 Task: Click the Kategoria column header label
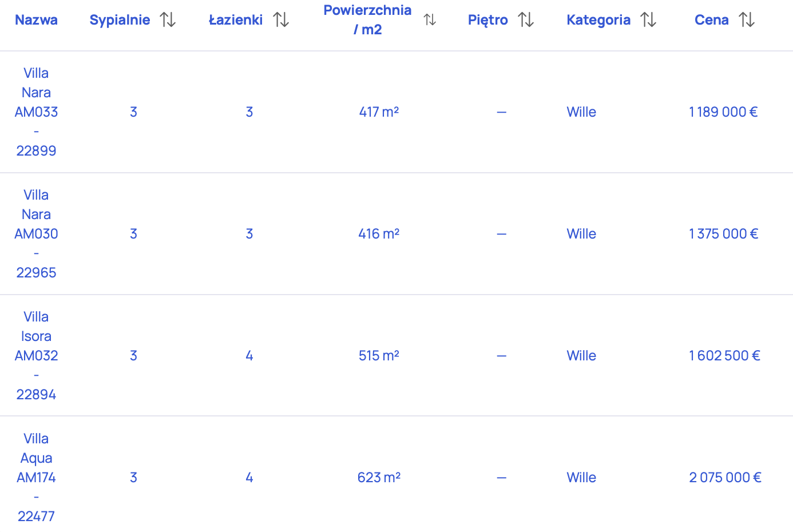(598, 20)
